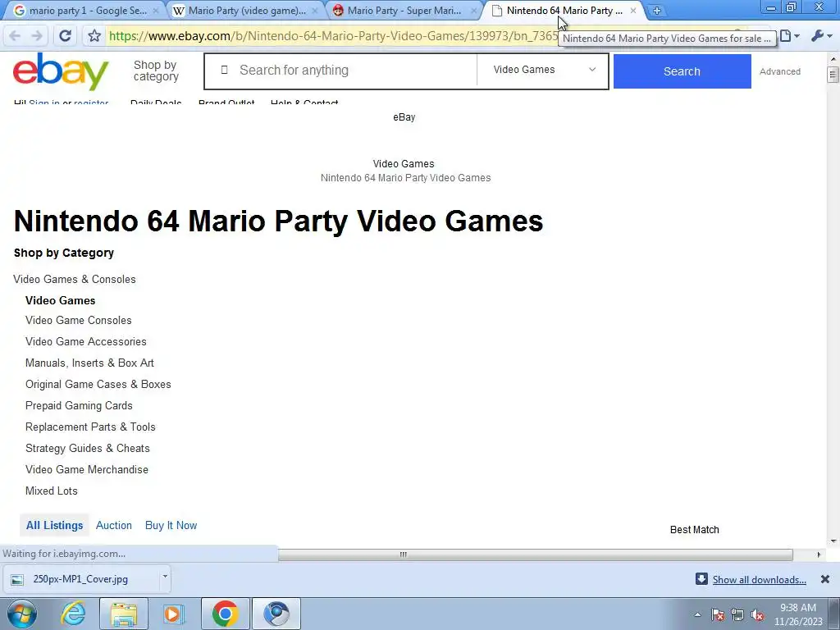This screenshot has width=840, height=630.
Task: Open the Advanced search link
Action: click(x=779, y=71)
